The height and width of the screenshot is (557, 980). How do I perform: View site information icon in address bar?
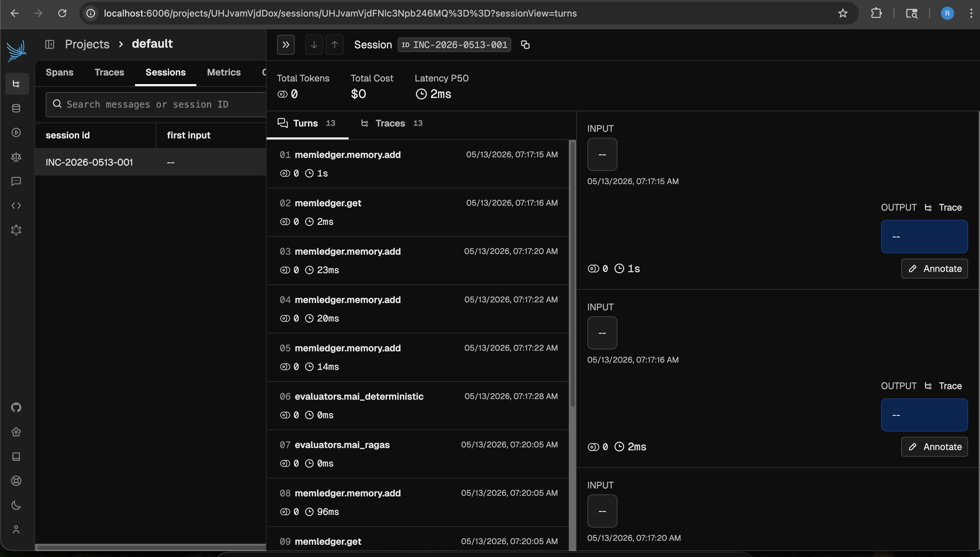pos(91,13)
